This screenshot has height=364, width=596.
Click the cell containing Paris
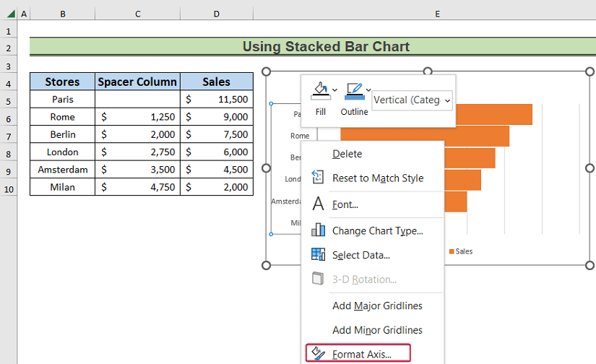click(x=63, y=99)
